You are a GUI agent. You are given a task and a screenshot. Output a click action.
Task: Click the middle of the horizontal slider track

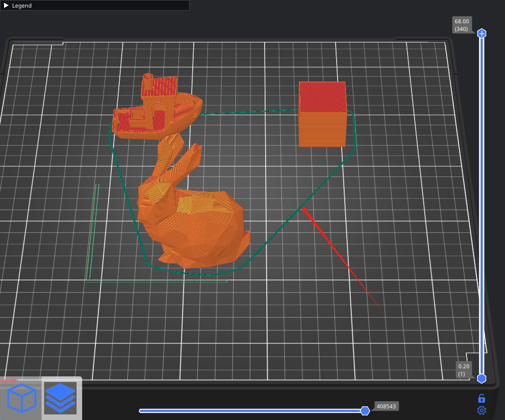252,410
